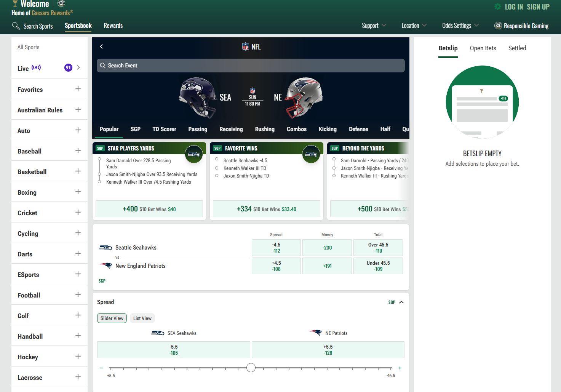This screenshot has height=392, width=561.
Task: Click Seahawks logo beside Seattle Seahawks row
Action: (x=105, y=248)
